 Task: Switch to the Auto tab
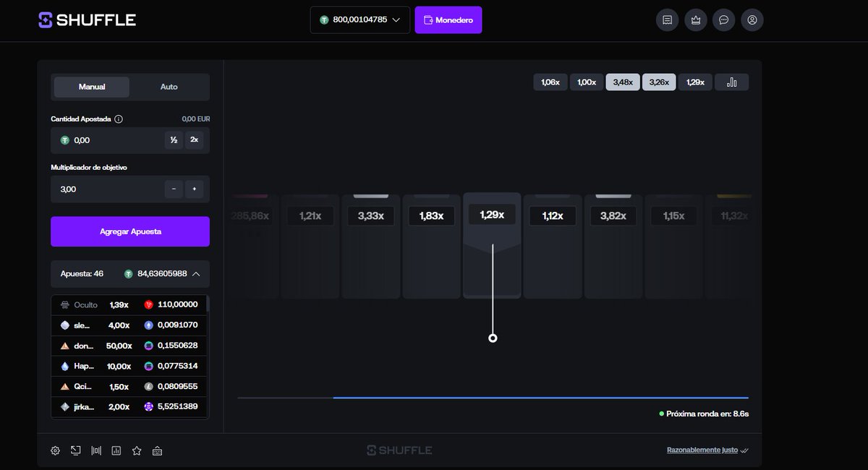(169, 87)
